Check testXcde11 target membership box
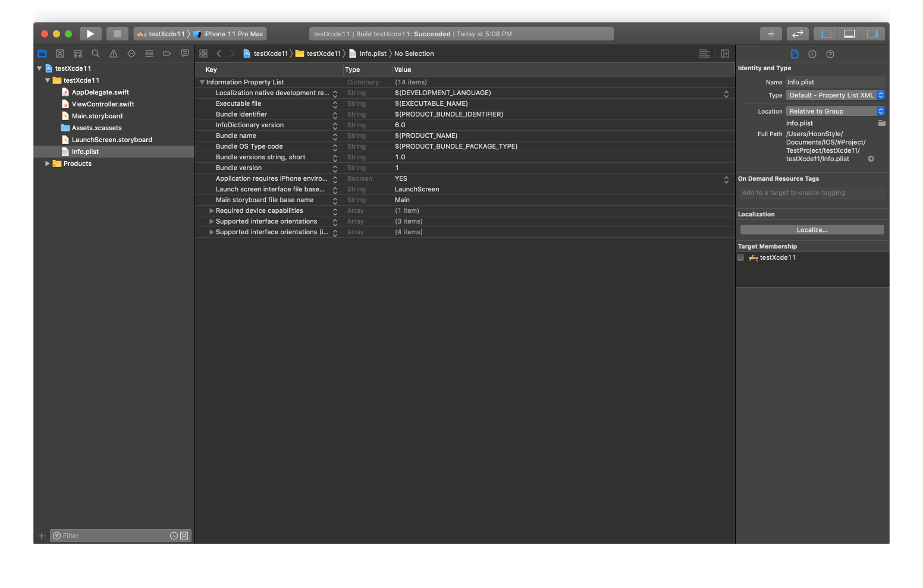This screenshot has width=923, height=588. point(740,257)
